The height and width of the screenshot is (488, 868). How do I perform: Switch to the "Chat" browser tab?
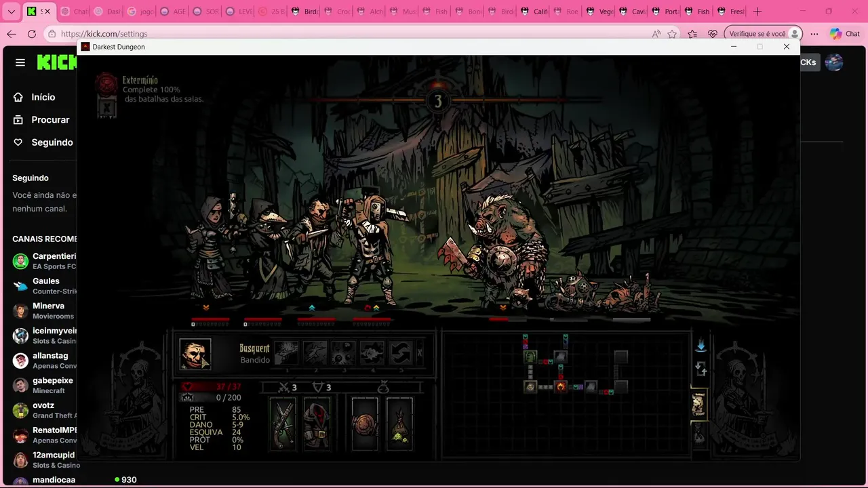point(73,12)
